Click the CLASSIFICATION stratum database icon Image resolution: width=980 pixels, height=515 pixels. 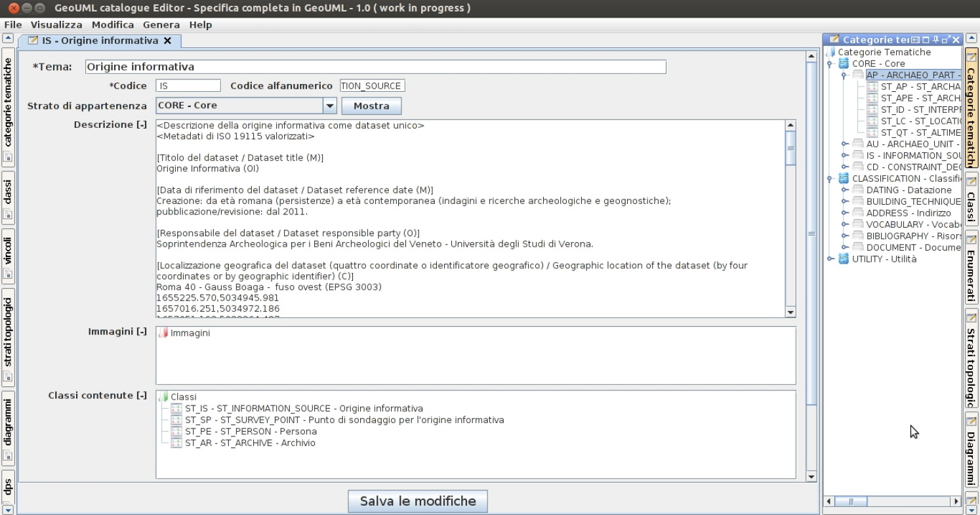coord(844,178)
